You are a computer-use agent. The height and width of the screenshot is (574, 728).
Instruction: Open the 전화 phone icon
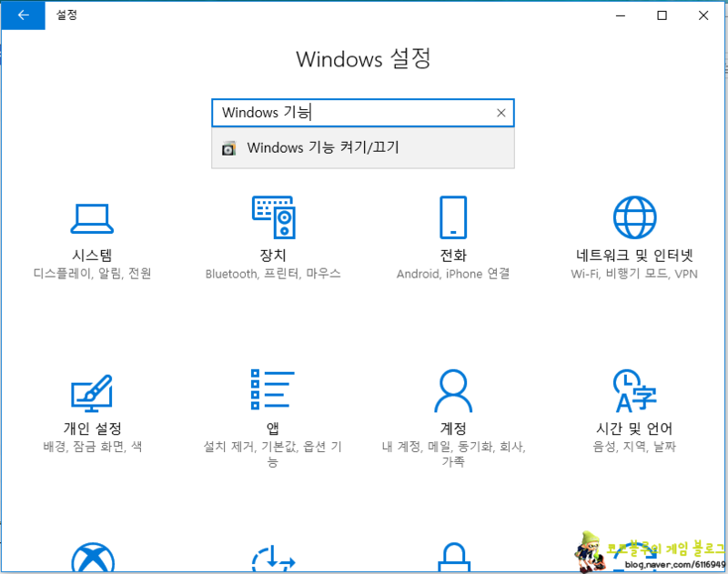pos(453,217)
